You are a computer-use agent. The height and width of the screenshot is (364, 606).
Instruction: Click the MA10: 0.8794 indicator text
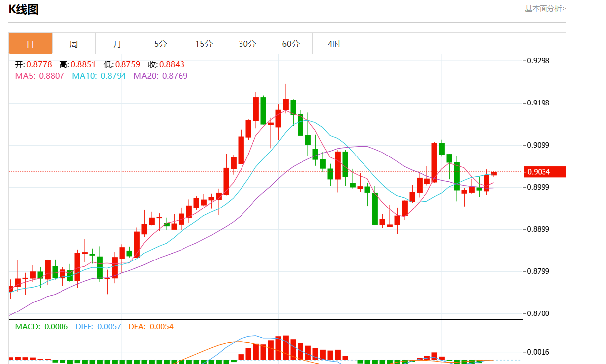point(99,76)
